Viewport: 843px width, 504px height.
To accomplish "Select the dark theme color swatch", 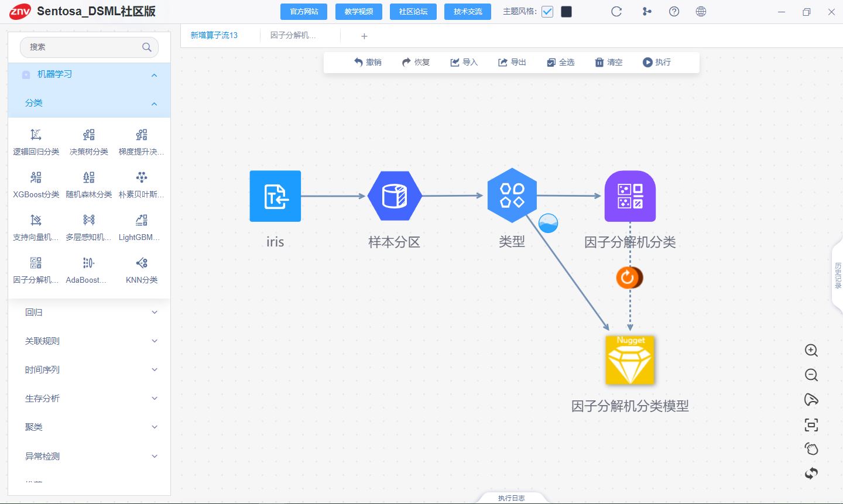I will tap(566, 12).
